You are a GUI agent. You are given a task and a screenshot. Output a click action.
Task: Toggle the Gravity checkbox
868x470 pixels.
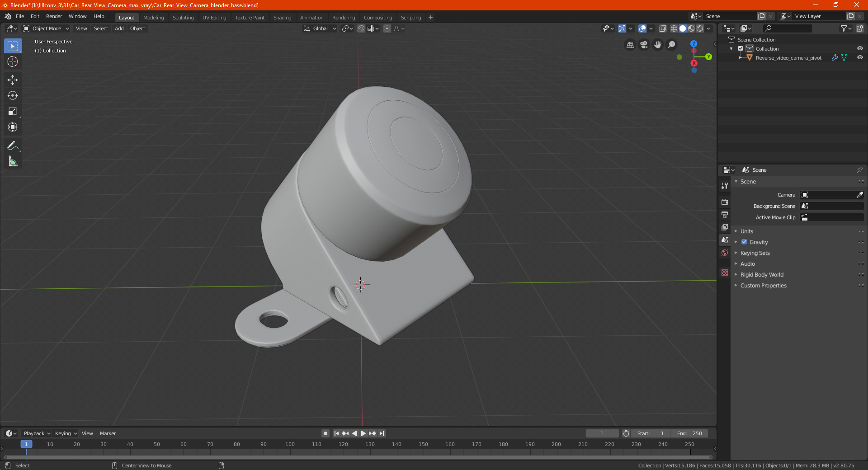[x=744, y=242]
